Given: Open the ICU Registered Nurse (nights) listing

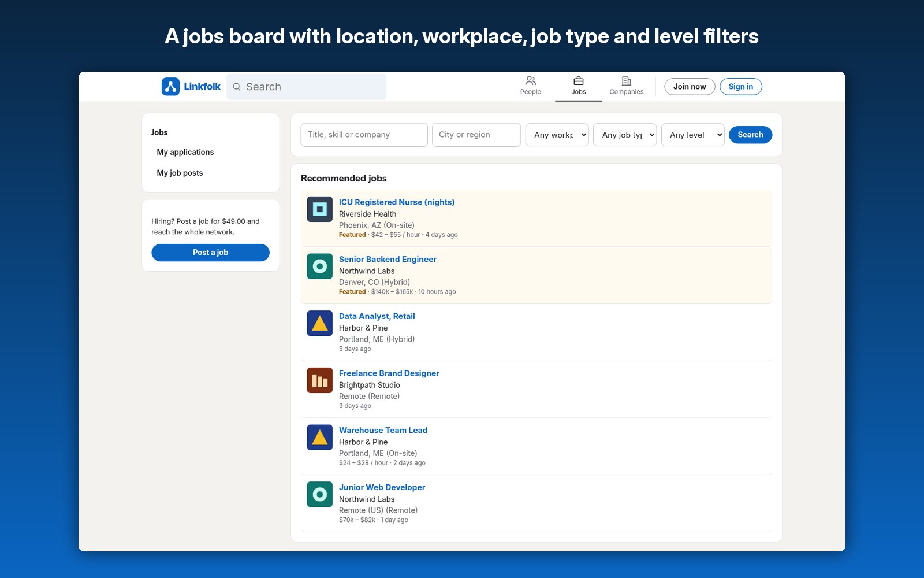Looking at the screenshot, I should 397,202.
